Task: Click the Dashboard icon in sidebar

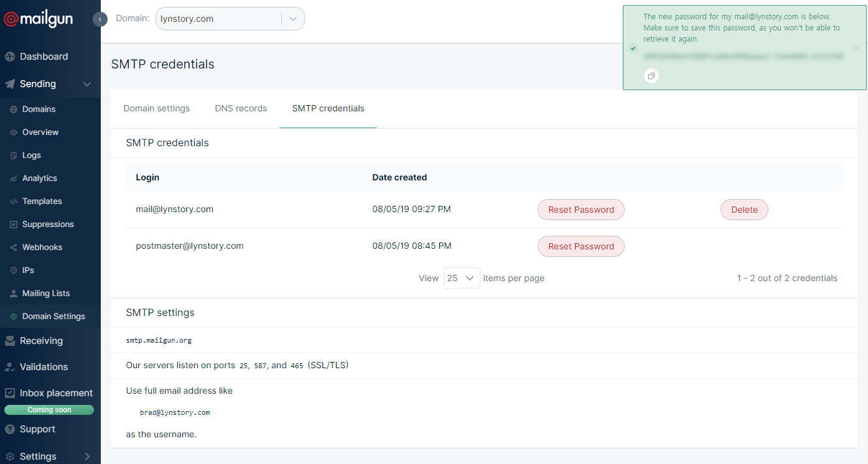Action: [x=10, y=57]
